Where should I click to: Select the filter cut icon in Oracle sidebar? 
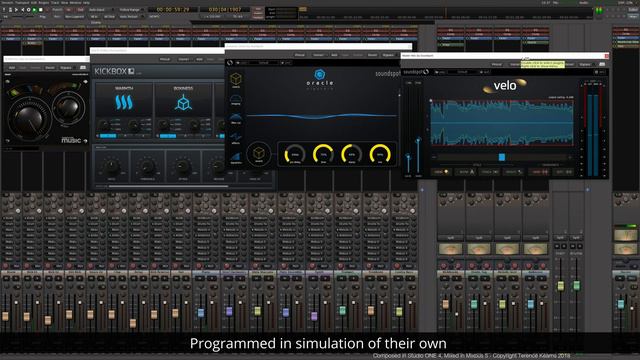236,118
